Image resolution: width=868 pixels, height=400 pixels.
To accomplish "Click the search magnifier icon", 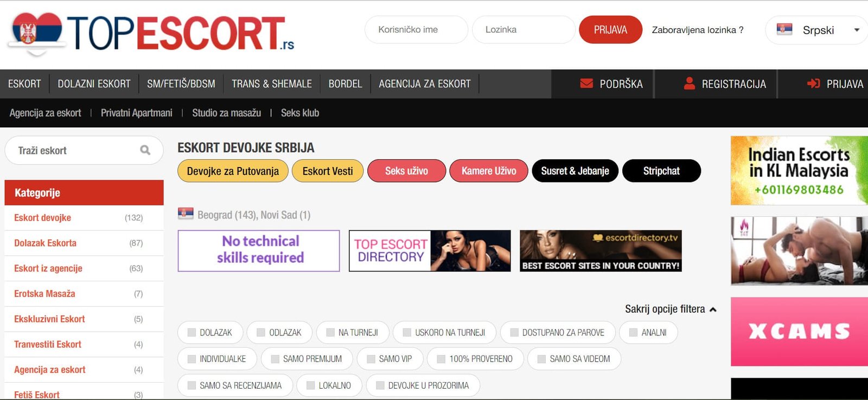I will tap(145, 150).
